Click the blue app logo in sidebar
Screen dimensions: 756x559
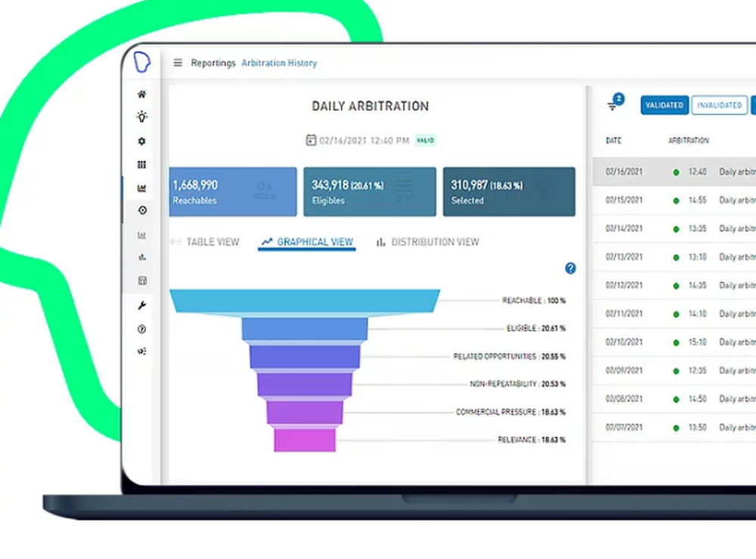[x=142, y=62]
